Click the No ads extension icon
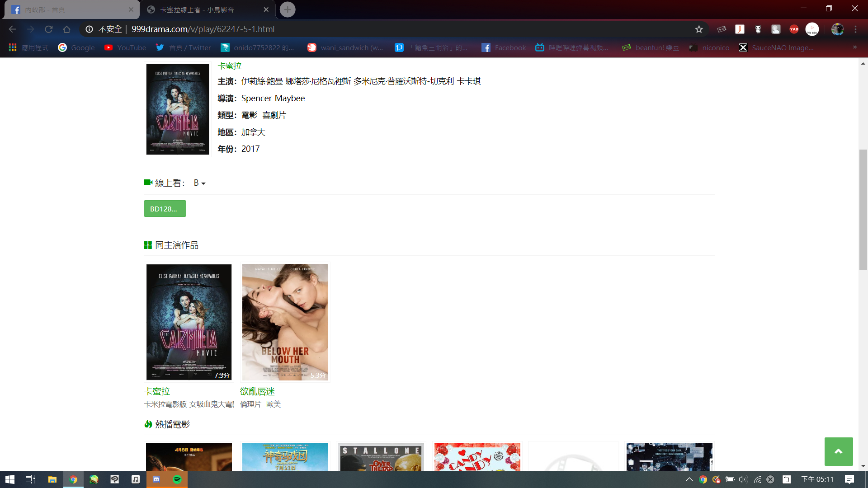This screenshot has height=488, width=868. (812, 29)
